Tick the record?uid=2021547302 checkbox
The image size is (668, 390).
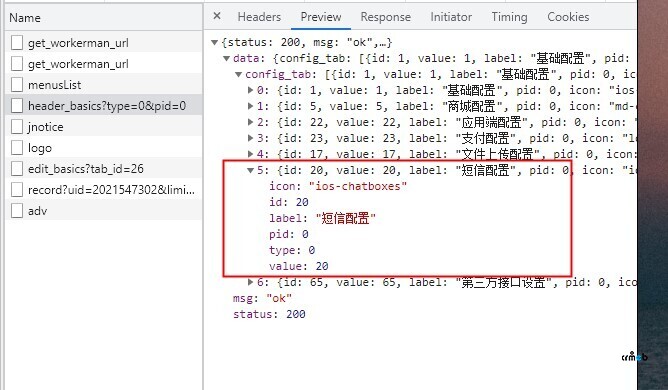pyautogui.click(x=17, y=190)
